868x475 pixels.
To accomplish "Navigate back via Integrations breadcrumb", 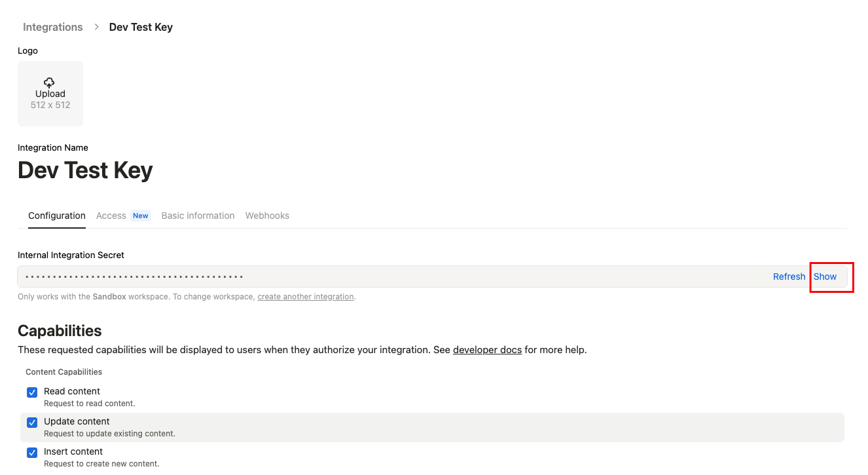I will pyautogui.click(x=52, y=27).
